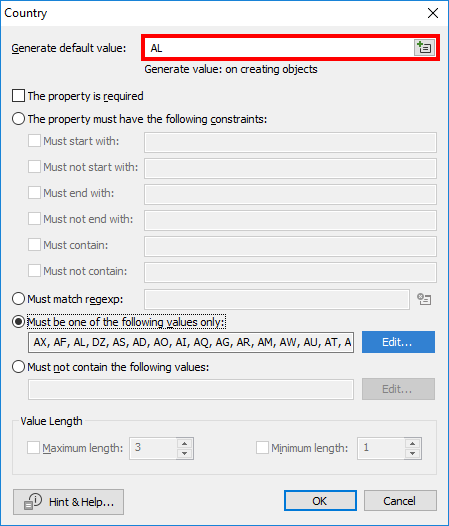Cancel the Country dialog
Viewport: 449px width, 526px height.
click(400, 501)
